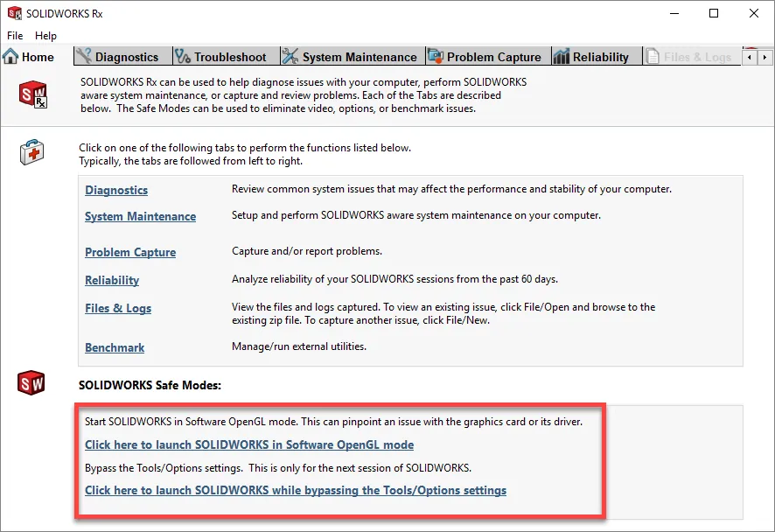Click the wrench icon on the Diagnostics tab

pyautogui.click(x=84, y=57)
